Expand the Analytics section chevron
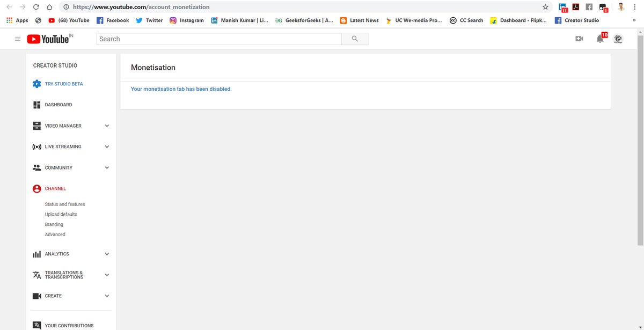 tap(107, 254)
